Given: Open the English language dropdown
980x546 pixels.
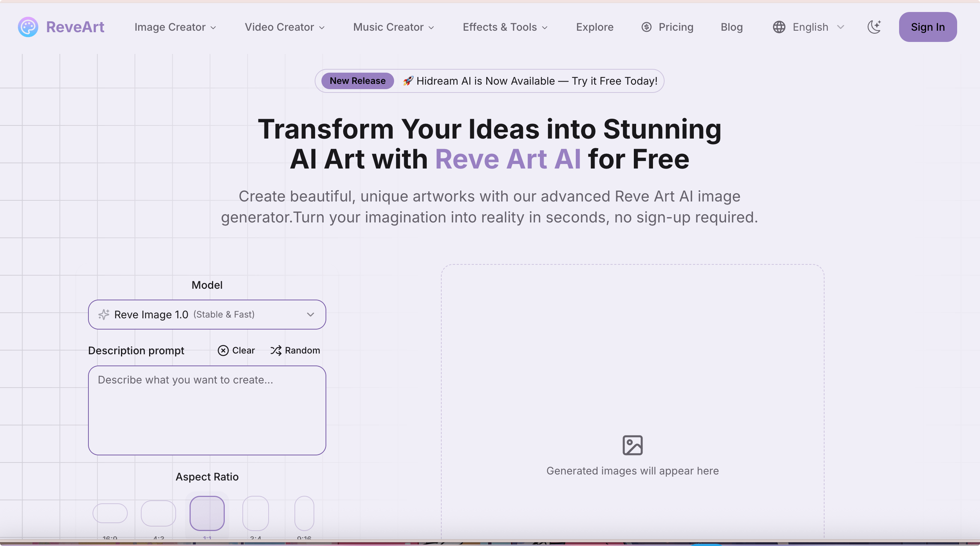Looking at the screenshot, I should 809,27.
